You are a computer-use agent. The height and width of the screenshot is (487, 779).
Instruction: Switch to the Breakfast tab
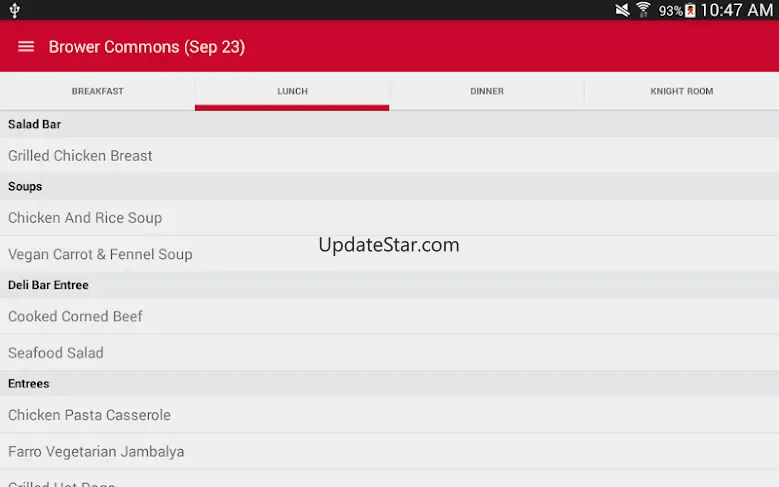pyautogui.click(x=97, y=91)
